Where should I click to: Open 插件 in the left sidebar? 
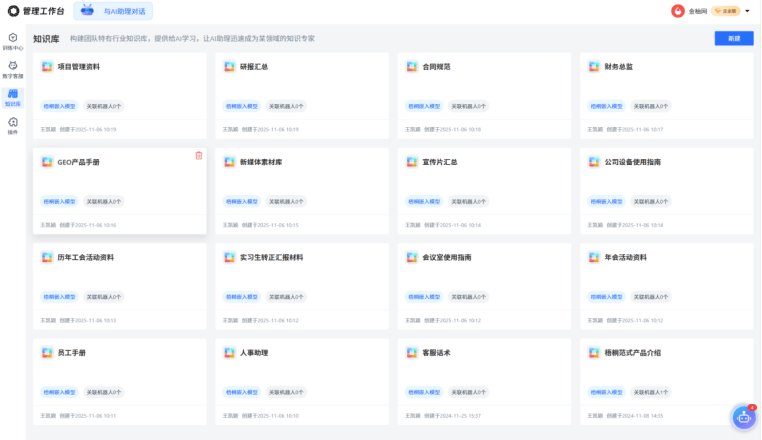[x=12, y=124]
